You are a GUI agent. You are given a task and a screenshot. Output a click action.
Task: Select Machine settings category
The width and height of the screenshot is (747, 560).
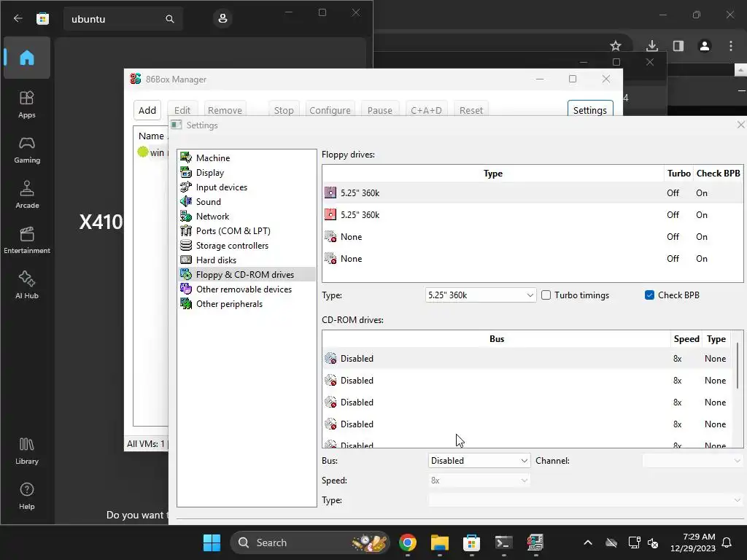pos(247,157)
